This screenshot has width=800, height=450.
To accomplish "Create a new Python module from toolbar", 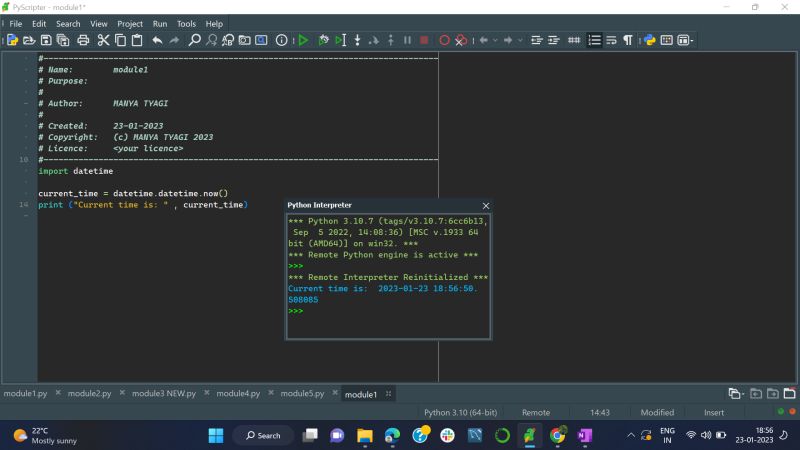I will point(12,40).
